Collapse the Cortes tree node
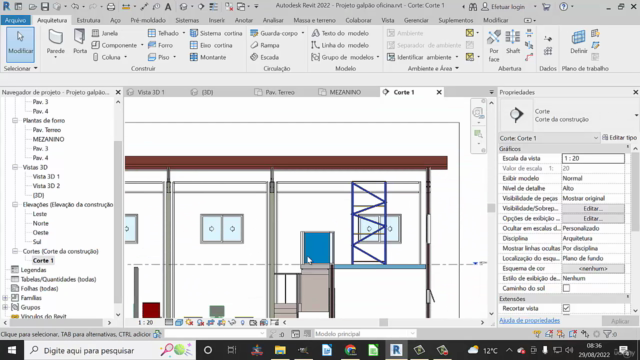 [x=15, y=251]
